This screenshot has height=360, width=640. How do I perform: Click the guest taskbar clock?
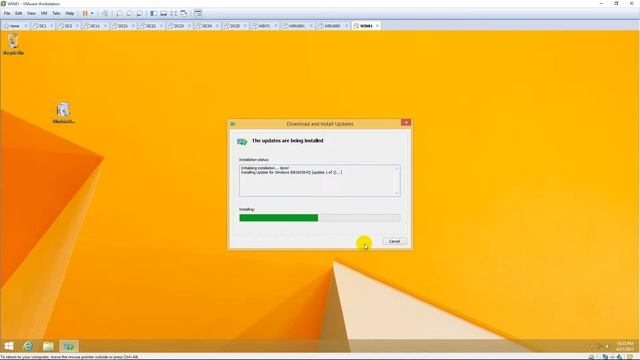624,346
